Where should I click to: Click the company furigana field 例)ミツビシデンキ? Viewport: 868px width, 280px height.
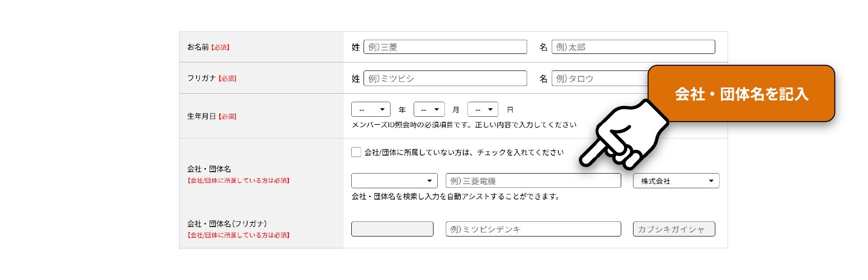click(533, 229)
